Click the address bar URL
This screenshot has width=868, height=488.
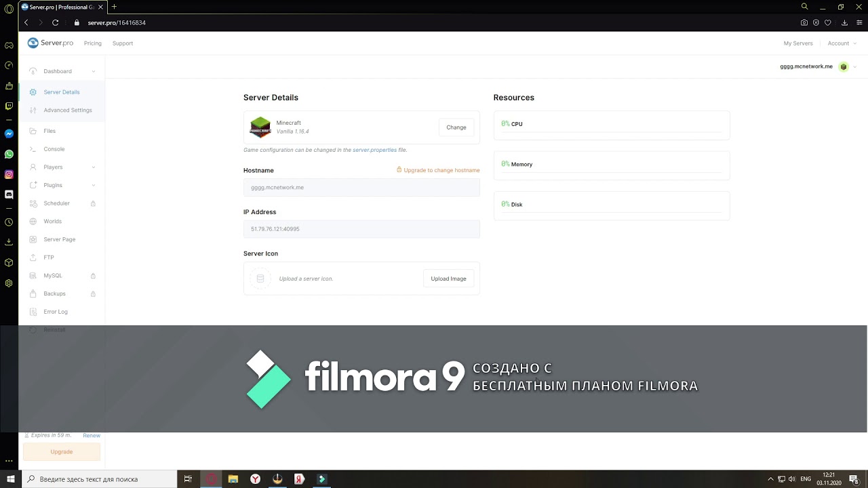pos(117,22)
